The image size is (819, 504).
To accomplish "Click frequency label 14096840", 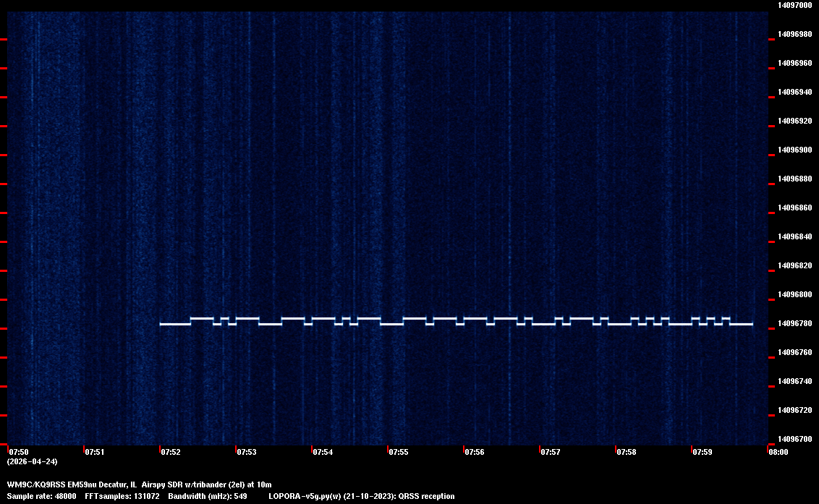I will point(795,236).
